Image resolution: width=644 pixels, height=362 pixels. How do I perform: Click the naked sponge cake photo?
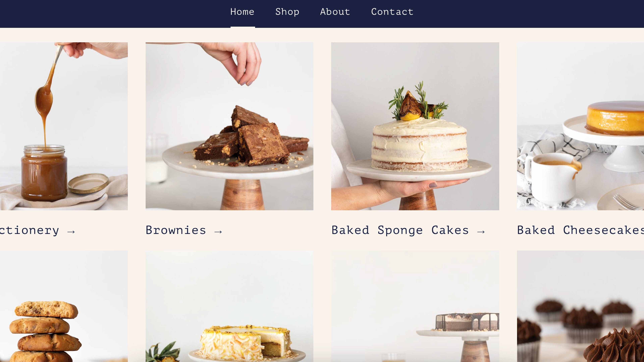[415, 126]
